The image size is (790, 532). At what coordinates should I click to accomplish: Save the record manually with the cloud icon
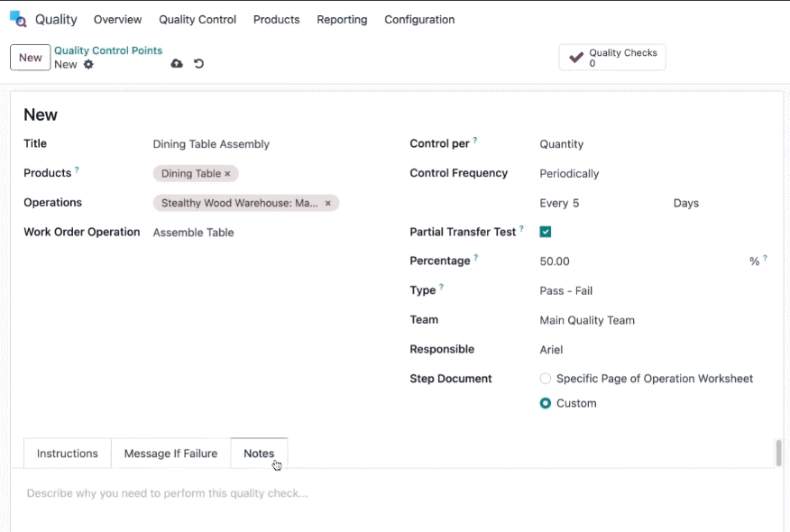pos(177,63)
